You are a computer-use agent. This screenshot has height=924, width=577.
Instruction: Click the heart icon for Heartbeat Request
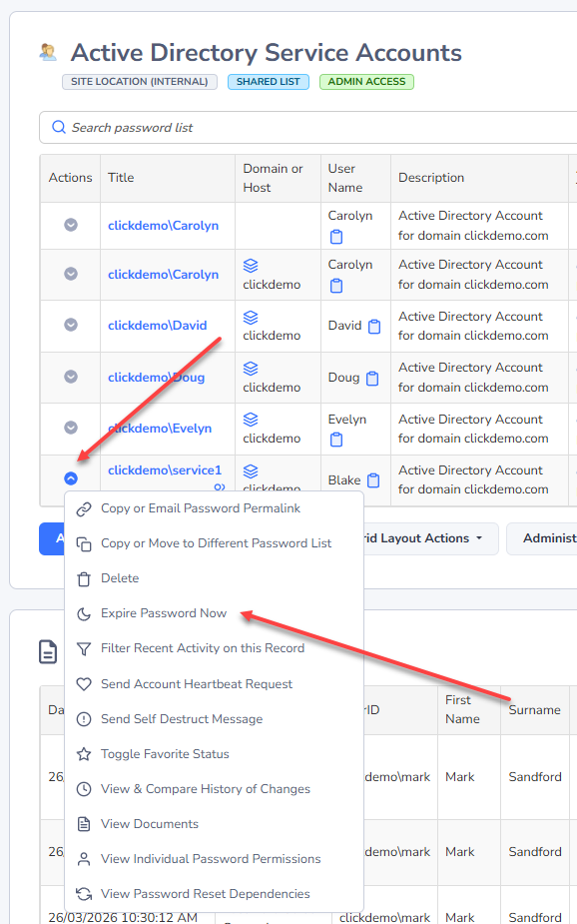84,684
